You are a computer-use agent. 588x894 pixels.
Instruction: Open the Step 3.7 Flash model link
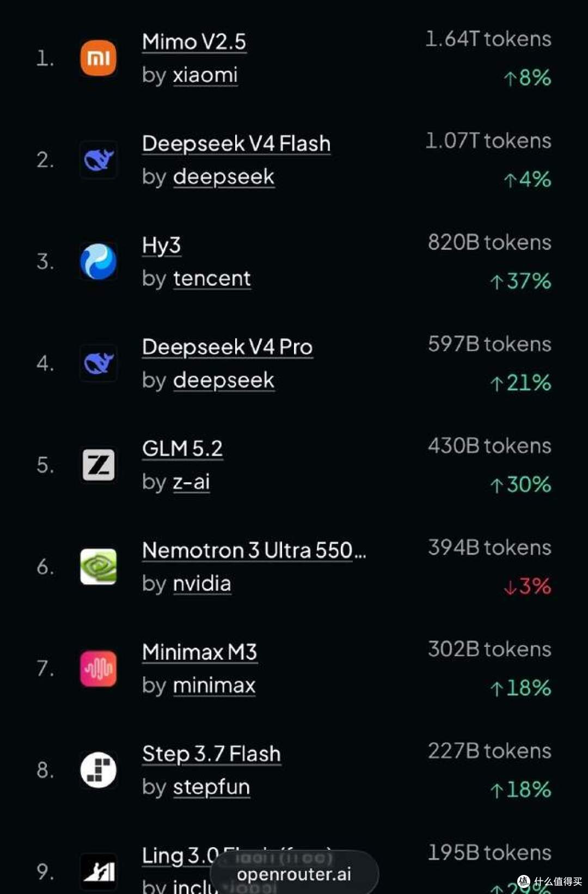[x=211, y=754]
